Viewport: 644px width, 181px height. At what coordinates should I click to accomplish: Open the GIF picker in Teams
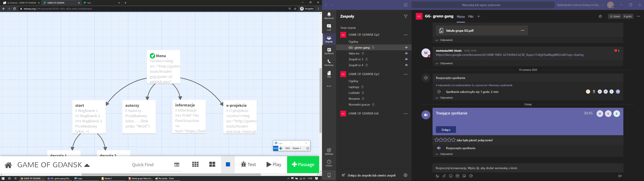click(458, 176)
